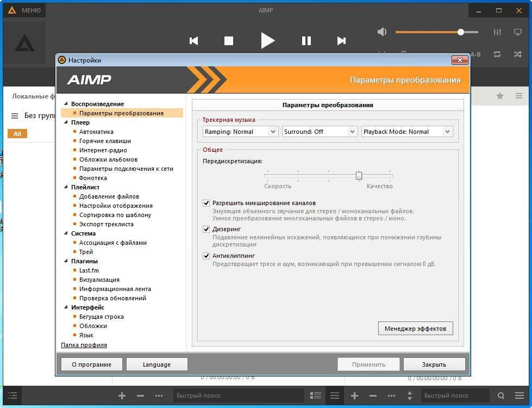The width and height of the screenshot is (532, 408).
Task: Collapse the Воспроизведение tree section
Action: point(66,103)
